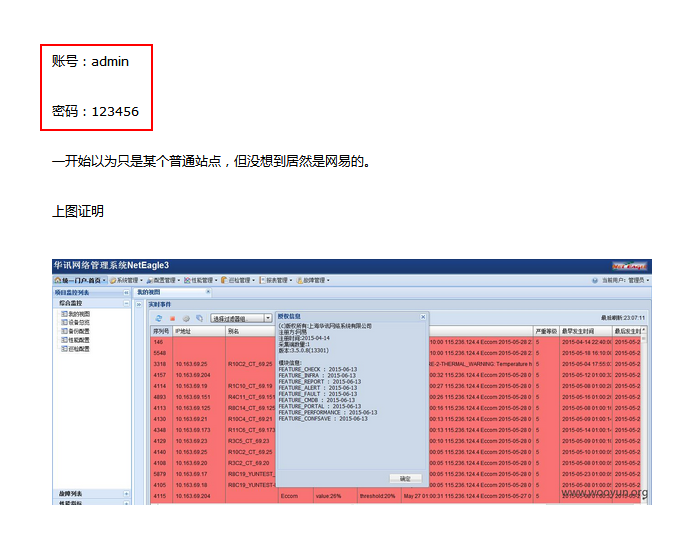Collapse the 项目监控列表 side panel
Image resolution: width=692 pixels, height=533 pixels.
pyautogui.click(x=126, y=293)
